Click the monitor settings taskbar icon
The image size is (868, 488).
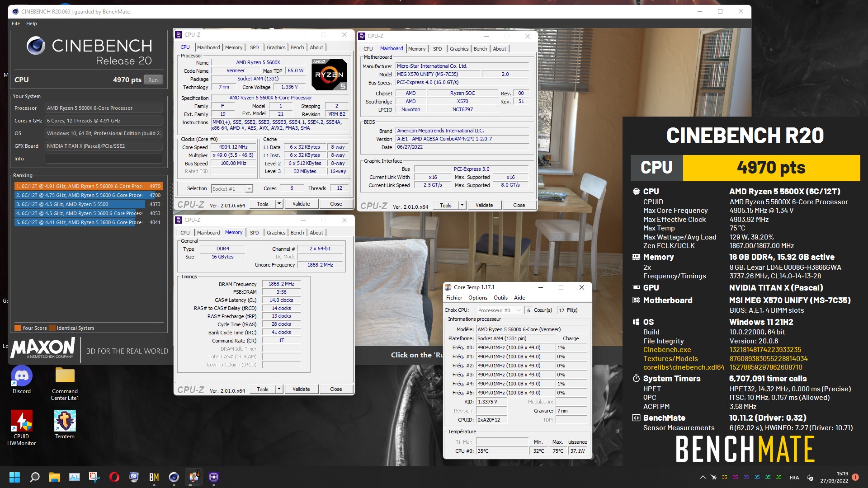[x=134, y=477]
